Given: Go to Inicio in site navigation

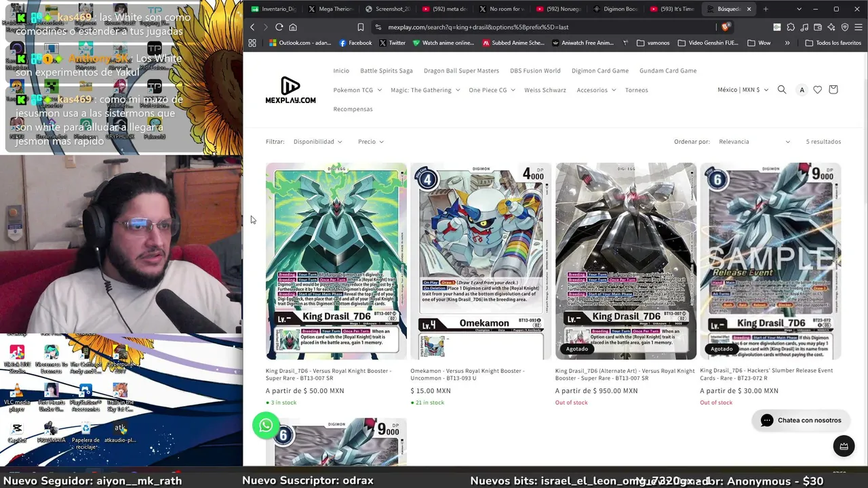Looking at the screenshot, I should click(341, 70).
